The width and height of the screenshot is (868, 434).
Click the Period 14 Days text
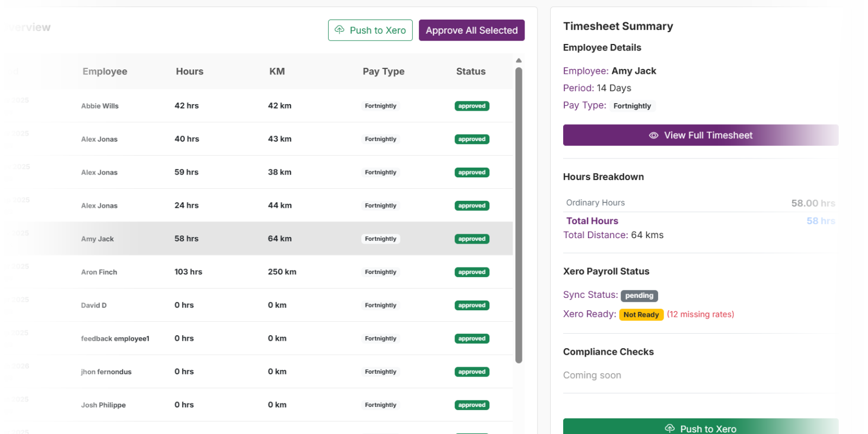click(x=597, y=88)
